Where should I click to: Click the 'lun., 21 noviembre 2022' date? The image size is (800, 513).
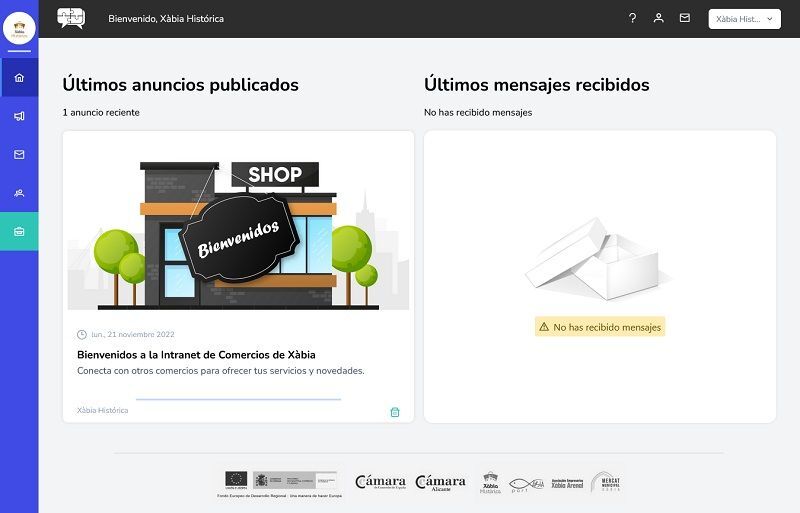[133, 334]
